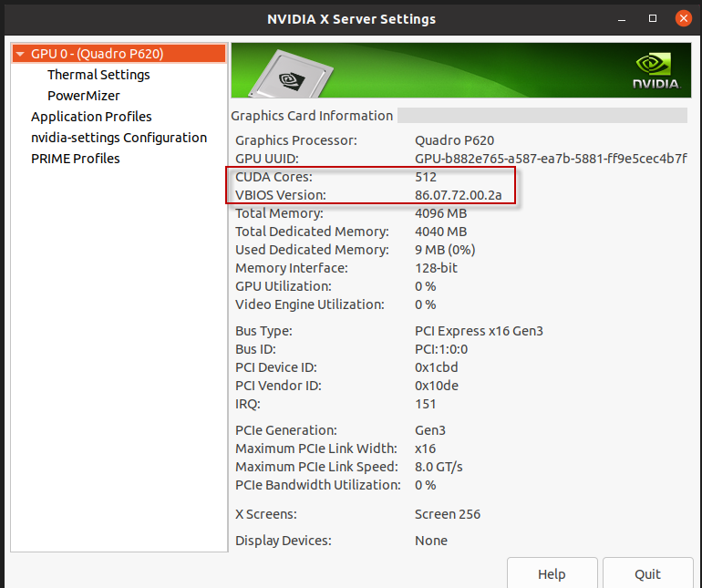Click the Total Dedicated Memory value 4040 MB
The image size is (702, 588).
tap(440, 232)
